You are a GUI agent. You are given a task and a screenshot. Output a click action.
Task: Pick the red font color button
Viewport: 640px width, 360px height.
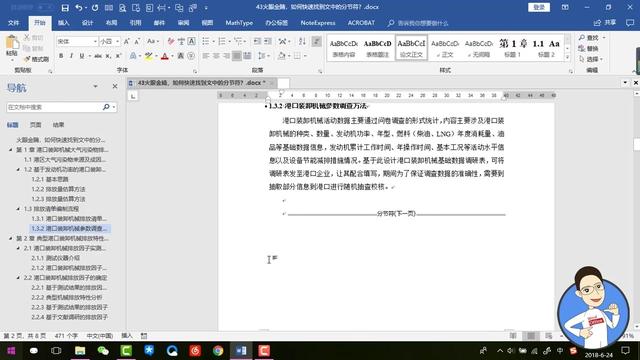(x=164, y=56)
